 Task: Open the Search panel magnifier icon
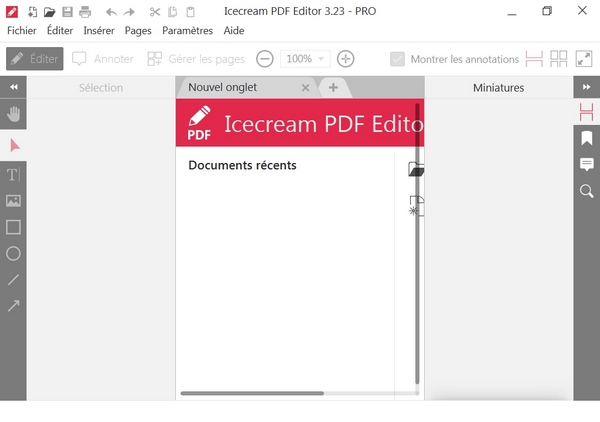[587, 191]
